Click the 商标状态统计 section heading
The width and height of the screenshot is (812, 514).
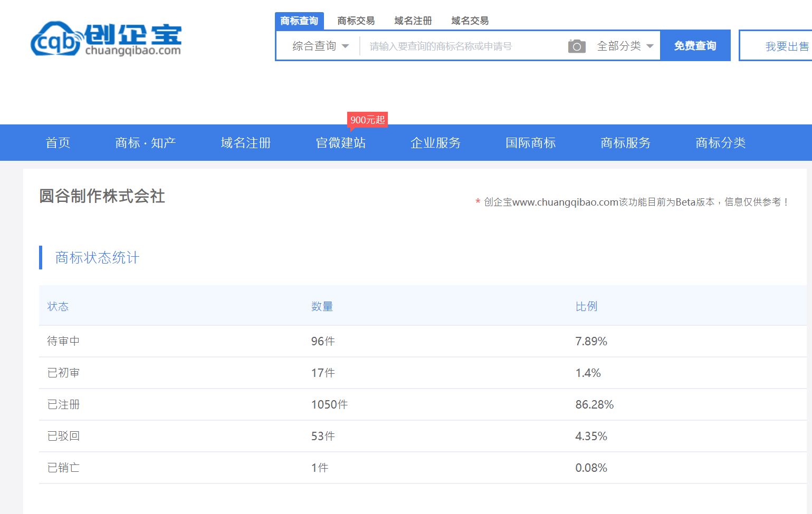[98, 258]
